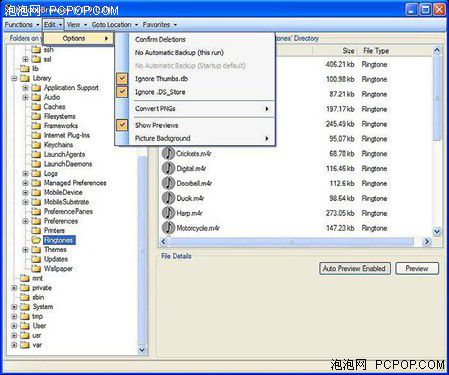Click the System folder icon
This screenshot has height=375, width=449.
click(25, 307)
